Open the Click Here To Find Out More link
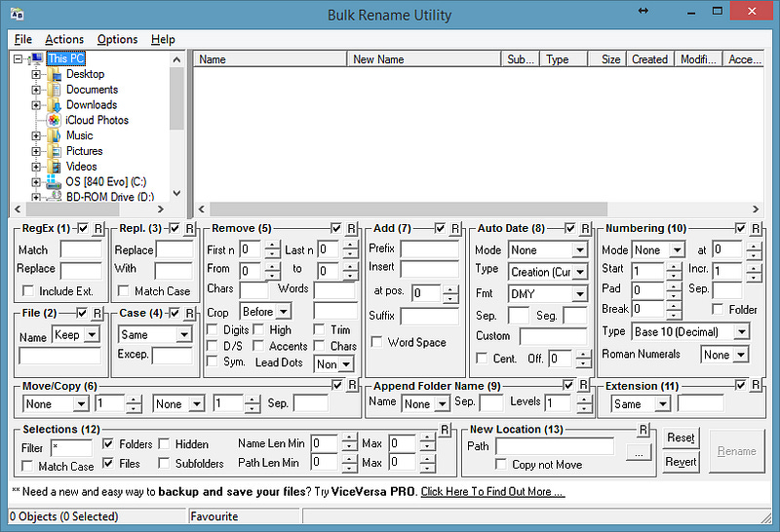This screenshot has height=532, width=780. (492, 492)
